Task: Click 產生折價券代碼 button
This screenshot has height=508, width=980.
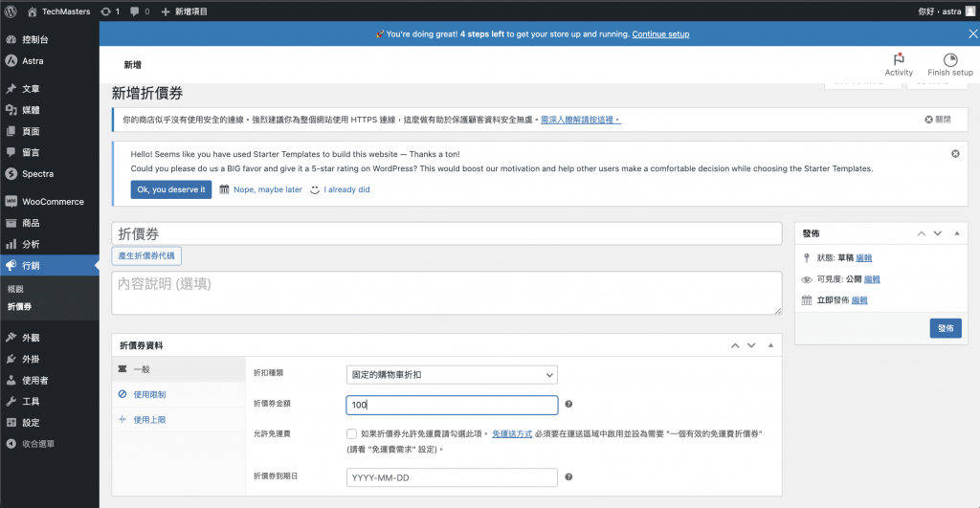Action: pyautogui.click(x=146, y=255)
